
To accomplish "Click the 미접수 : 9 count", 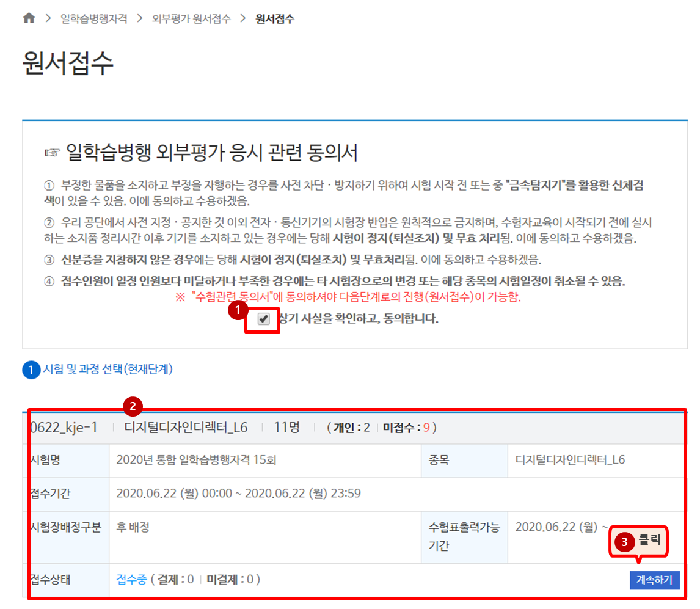I will click(x=406, y=428).
